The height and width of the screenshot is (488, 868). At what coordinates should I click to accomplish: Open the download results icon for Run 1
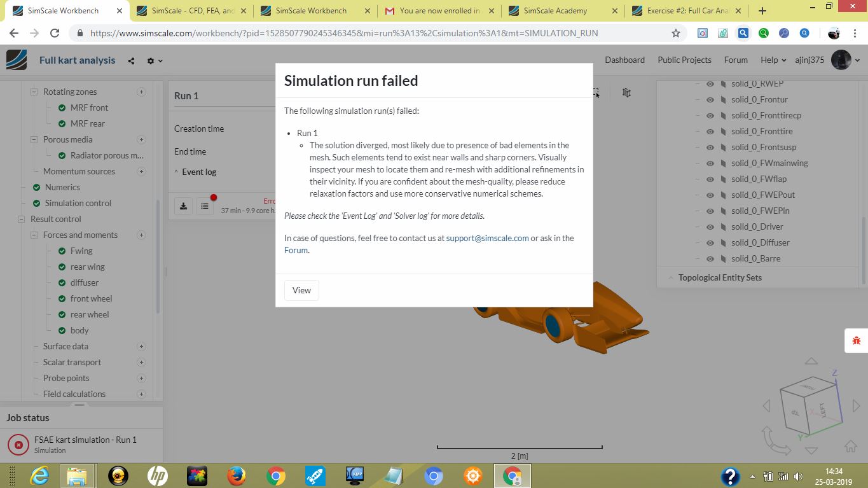coord(183,206)
